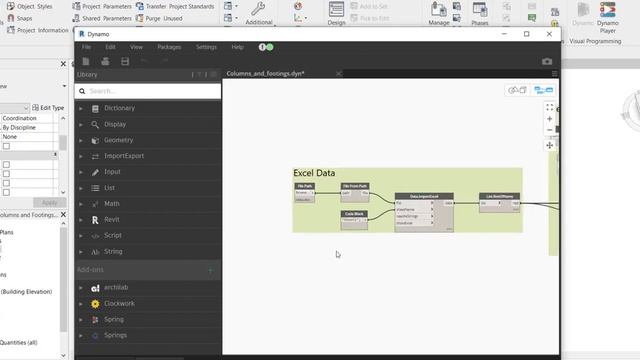Tick the last checkbox above Apply button
This screenshot has height=360, width=640.
(6, 192)
